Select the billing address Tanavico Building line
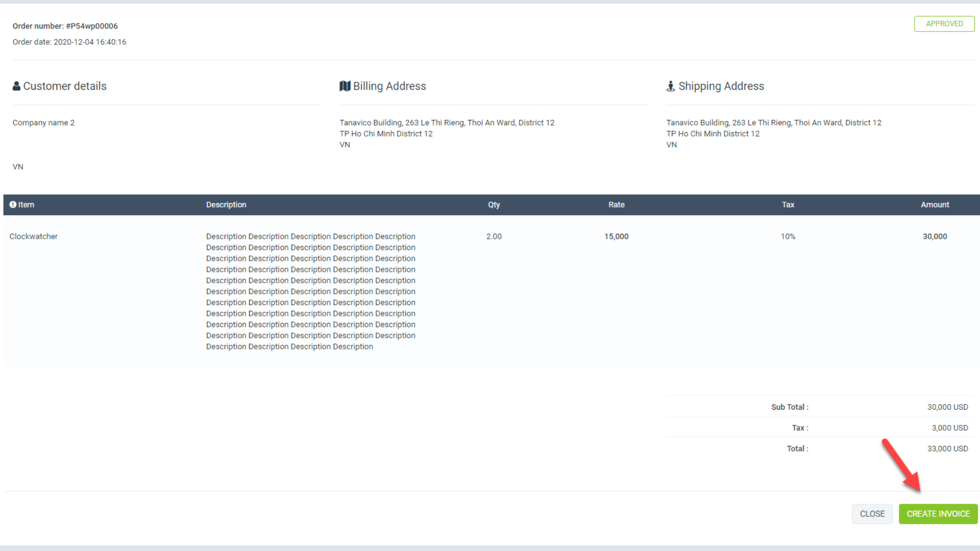This screenshot has width=980, height=551. tap(447, 122)
